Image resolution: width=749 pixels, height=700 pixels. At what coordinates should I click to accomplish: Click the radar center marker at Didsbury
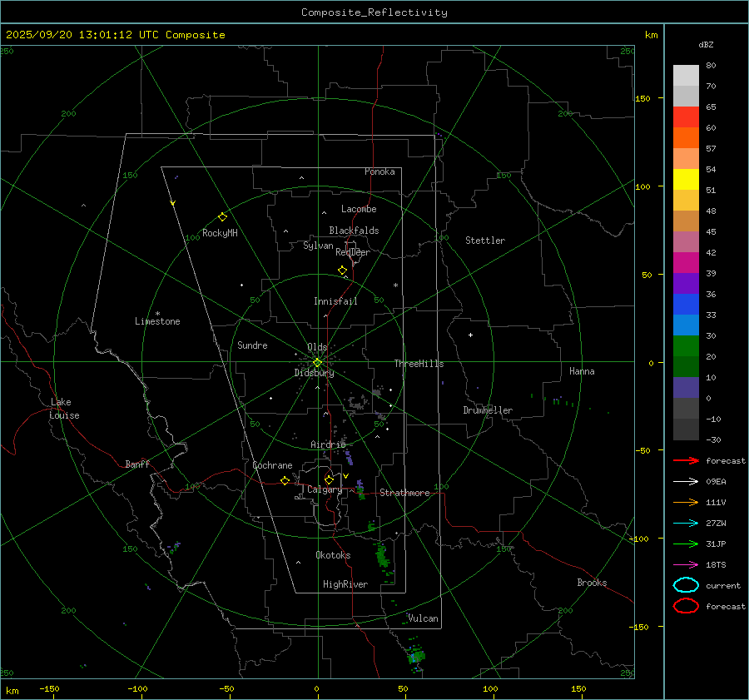(317, 362)
